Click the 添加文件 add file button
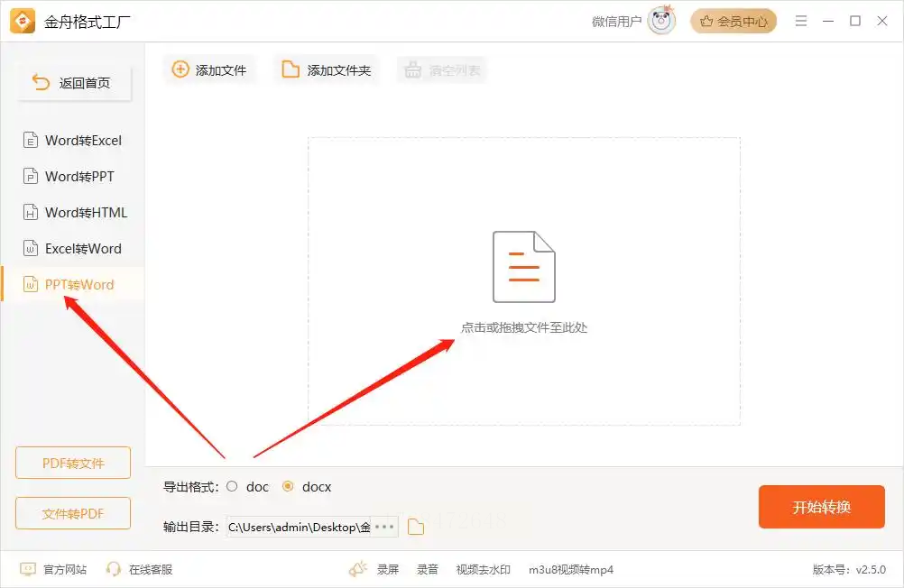Image resolution: width=904 pixels, height=588 pixels. (x=209, y=70)
